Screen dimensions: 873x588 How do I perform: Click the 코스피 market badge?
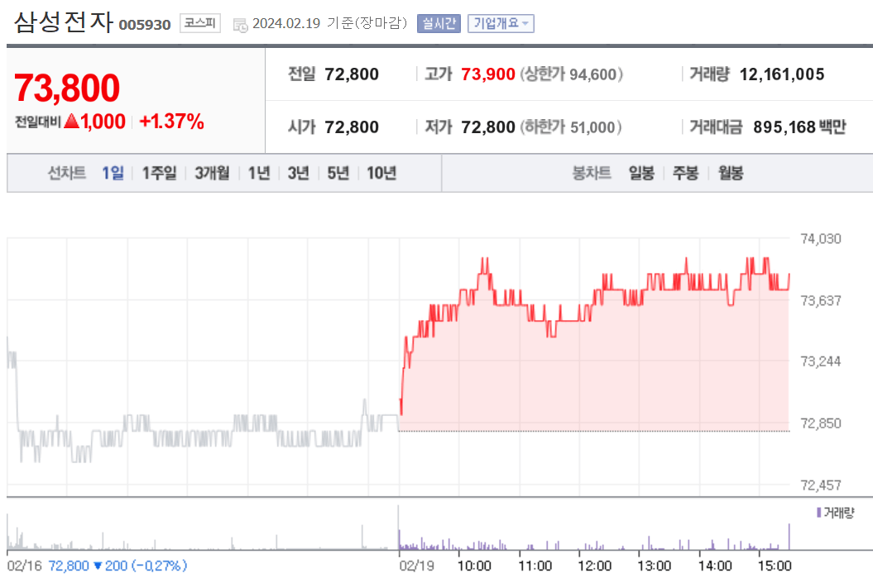(x=200, y=23)
